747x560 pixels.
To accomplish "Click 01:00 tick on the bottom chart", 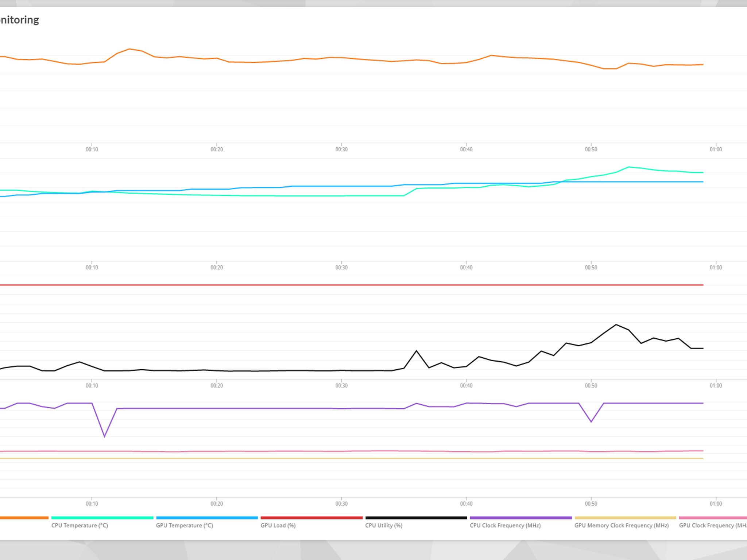I will pyautogui.click(x=716, y=504).
